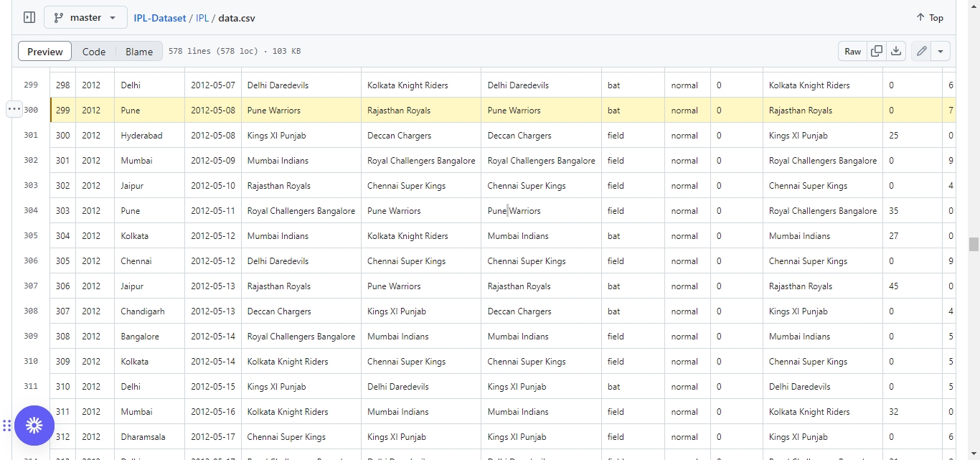Image resolution: width=980 pixels, height=460 pixels.
Task: Open more edit options dropdown
Action: pos(941,52)
